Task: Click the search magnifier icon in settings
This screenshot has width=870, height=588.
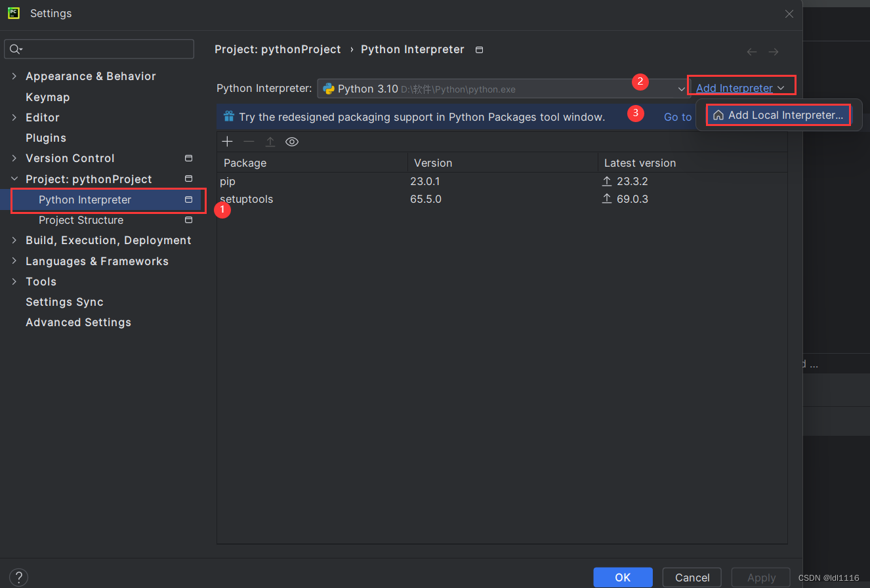Action: coord(15,49)
